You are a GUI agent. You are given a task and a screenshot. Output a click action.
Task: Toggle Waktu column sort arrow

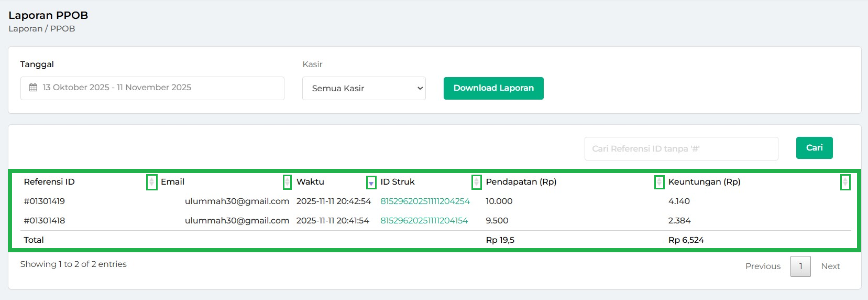click(x=371, y=183)
